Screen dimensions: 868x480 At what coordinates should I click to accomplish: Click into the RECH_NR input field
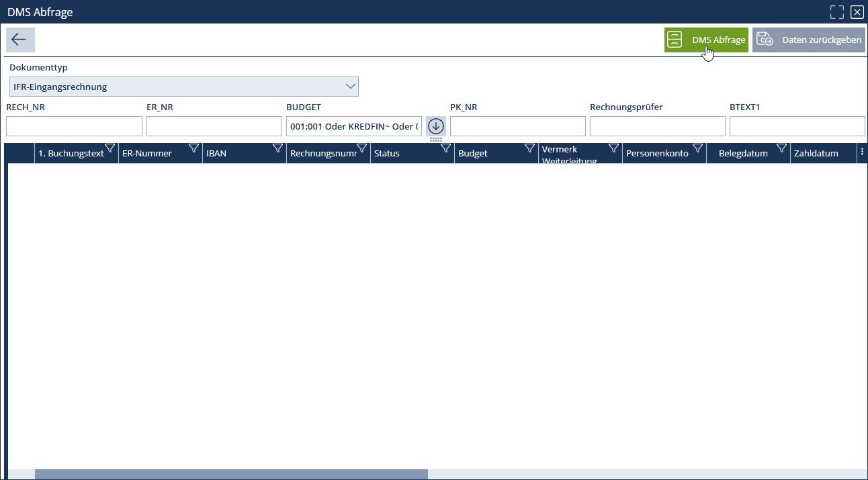click(x=74, y=126)
